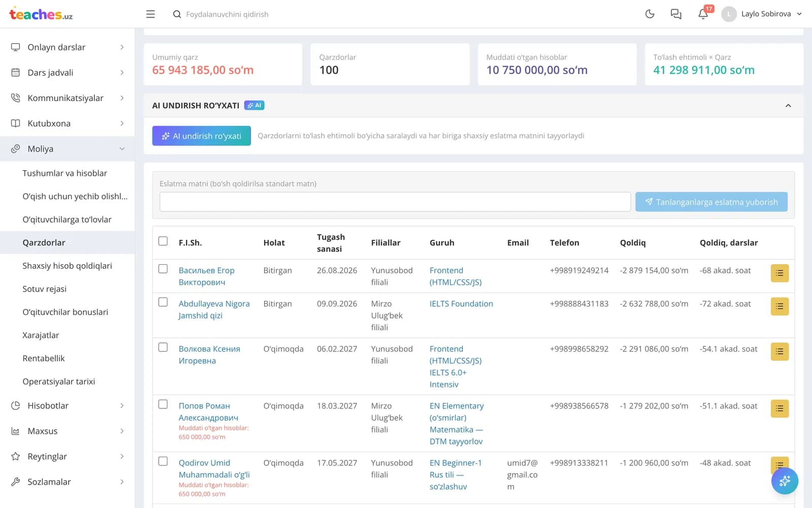Click Tanlanganlarga eslatma yuborish button

tap(712, 202)
